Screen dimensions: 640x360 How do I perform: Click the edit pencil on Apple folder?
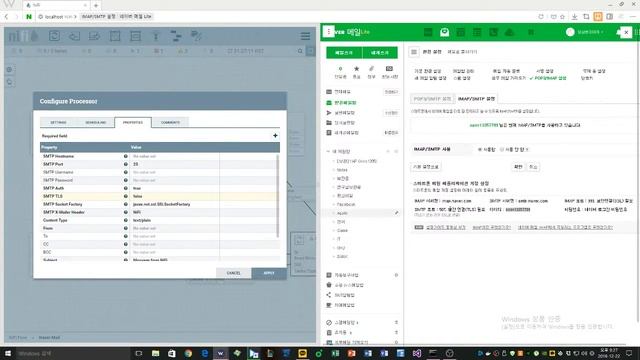point(396,213)
